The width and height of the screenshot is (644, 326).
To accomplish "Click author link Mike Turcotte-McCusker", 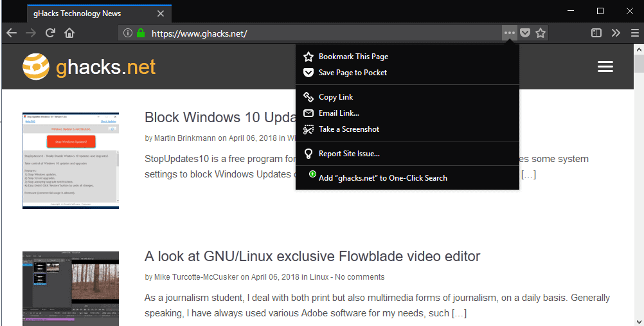I will click(x=196, y=277).
